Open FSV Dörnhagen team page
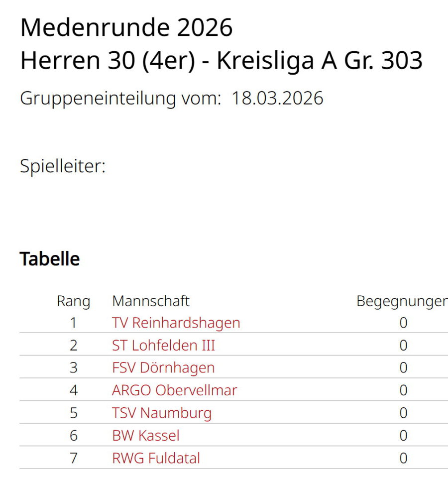The width and height of the screenshot is (448, 477). tap(163, 367)
